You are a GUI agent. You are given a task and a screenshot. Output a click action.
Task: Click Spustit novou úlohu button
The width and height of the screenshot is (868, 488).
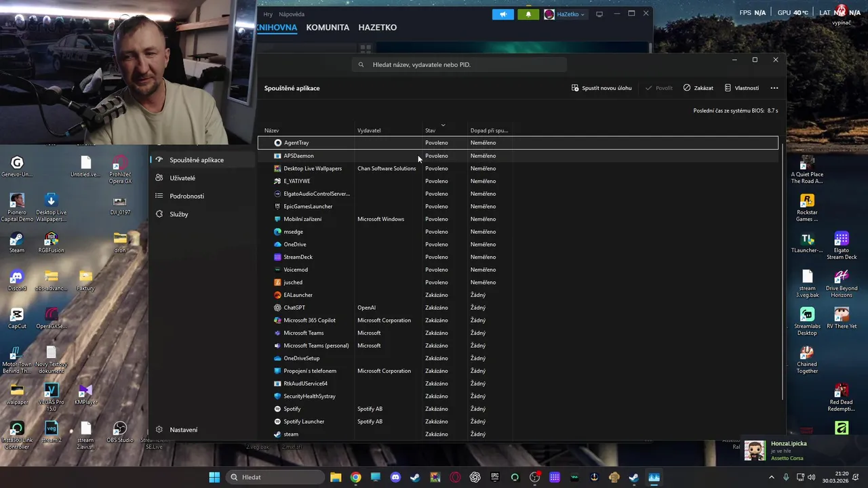pyautogui.click(x=601, y=88)
